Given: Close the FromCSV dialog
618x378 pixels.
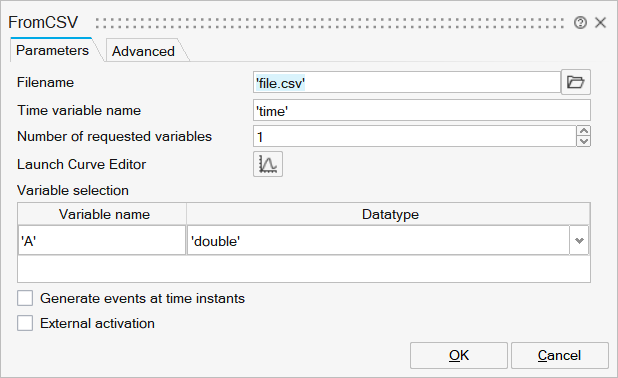Looking at the screenshot, I should [600, 23].
